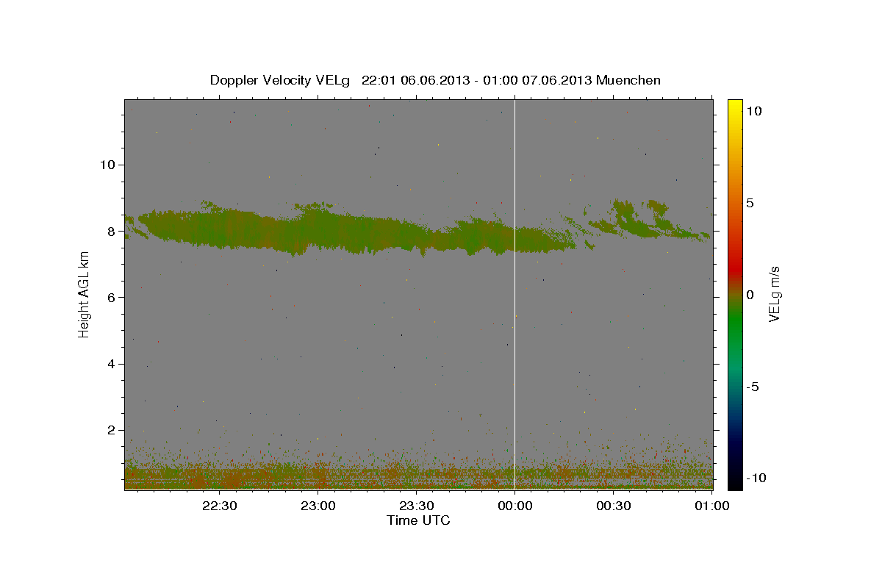Click the 00:00 time tick label
The height and width of the screenshot is (588, 882).
[x=514, y=506]
